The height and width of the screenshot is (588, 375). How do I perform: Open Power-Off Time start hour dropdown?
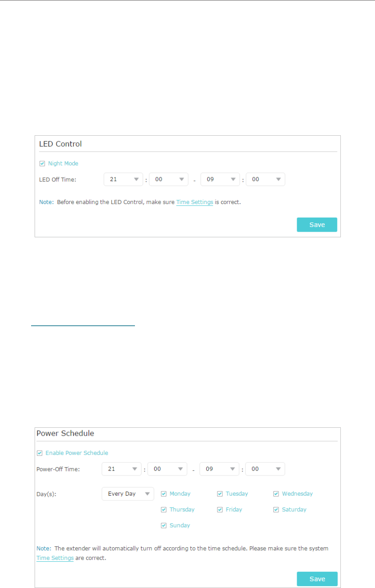click(122, 469)
